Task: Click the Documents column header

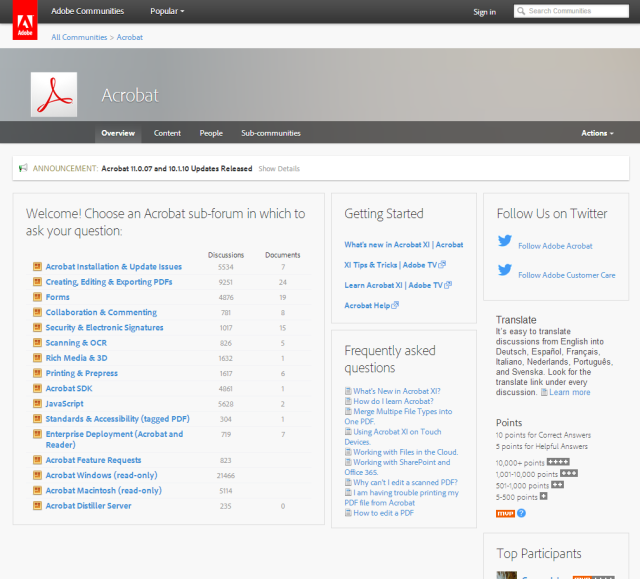Action: point(282,255)
